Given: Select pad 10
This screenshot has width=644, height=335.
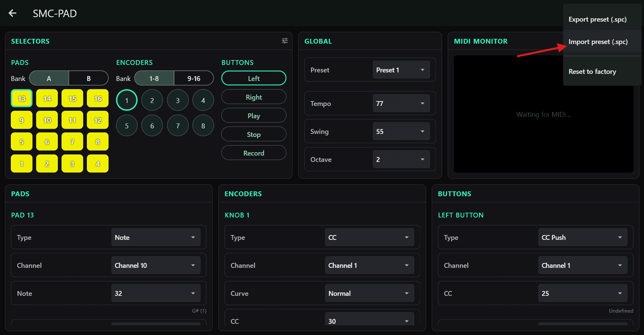Looking at the screenshot, I should [x=47, y=120].
